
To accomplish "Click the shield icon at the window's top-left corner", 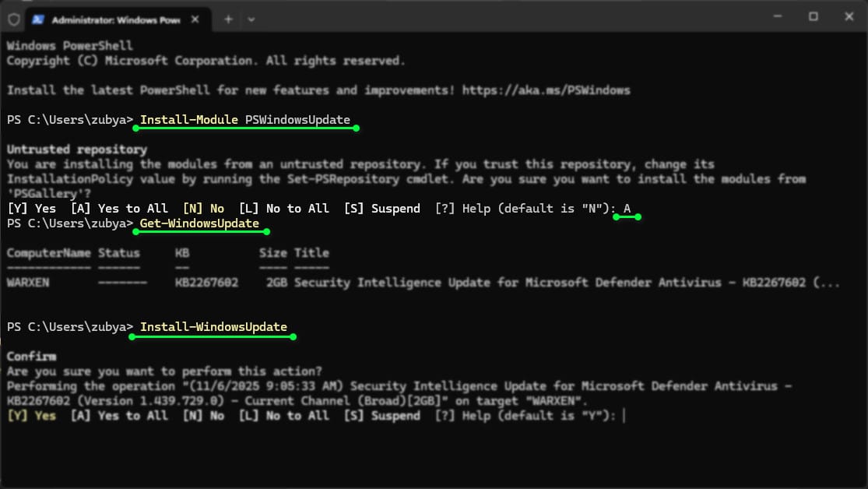I will (x=12, y=17).
